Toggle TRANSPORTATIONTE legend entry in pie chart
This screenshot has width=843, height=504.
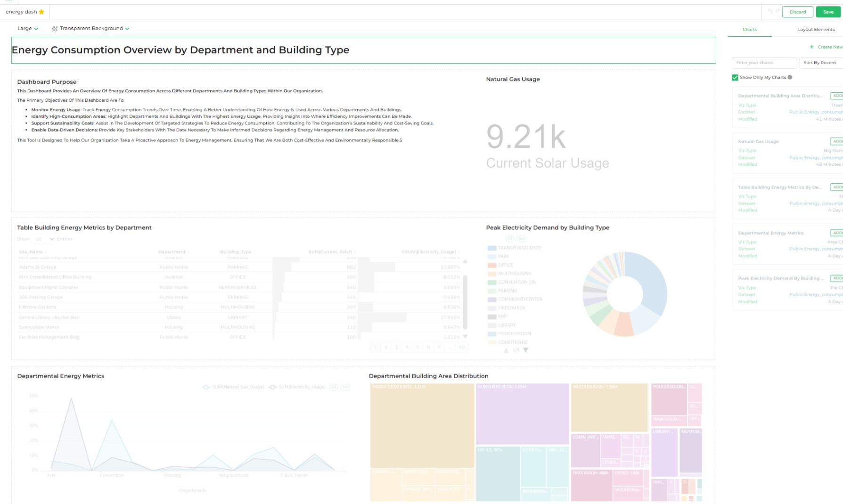coord(515,248)
